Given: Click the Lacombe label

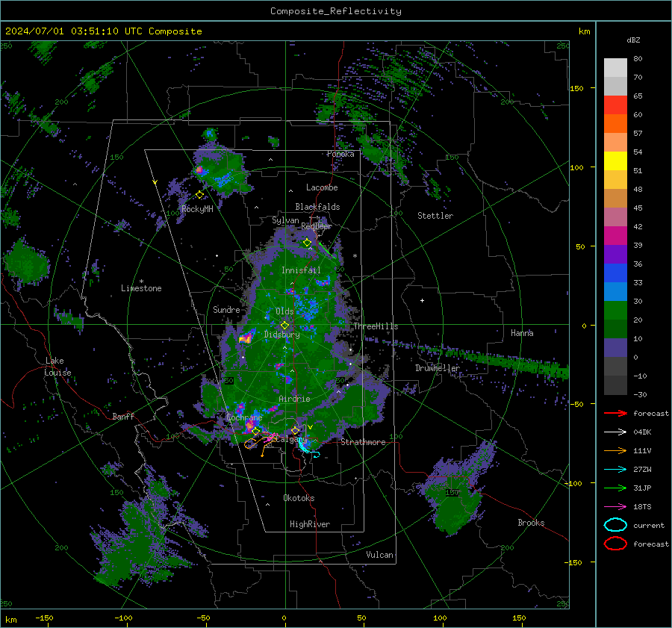Looking at the screenshot, I should click(x=322, y=187).
